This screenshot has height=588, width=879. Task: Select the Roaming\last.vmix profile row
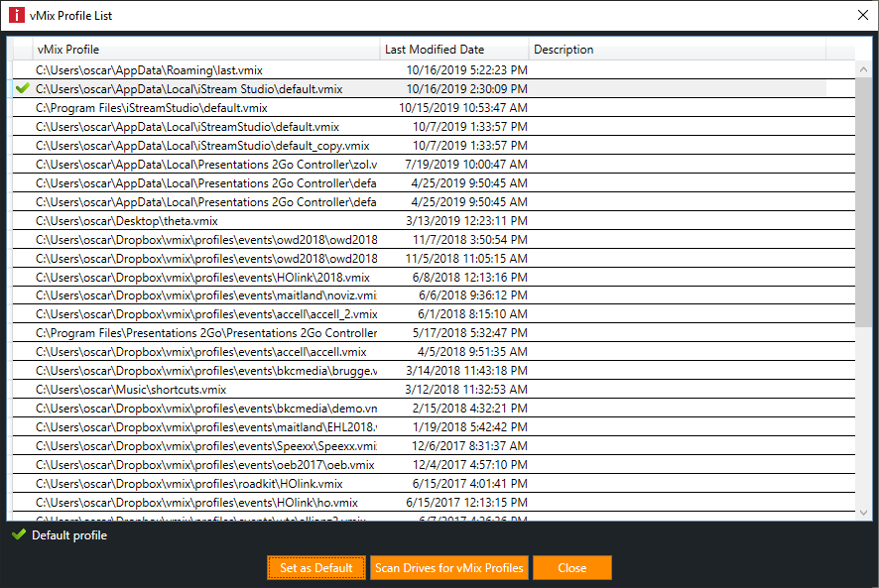point(434,70)
